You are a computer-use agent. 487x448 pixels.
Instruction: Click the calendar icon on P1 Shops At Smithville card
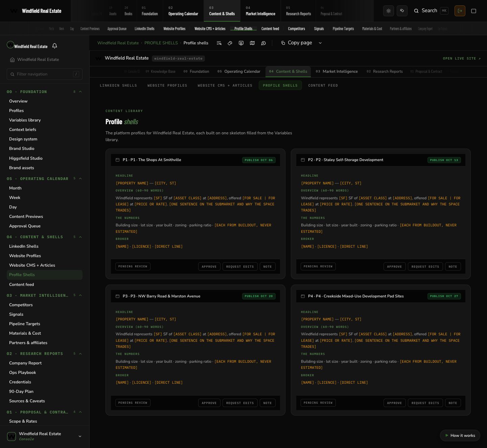(118, 160)
